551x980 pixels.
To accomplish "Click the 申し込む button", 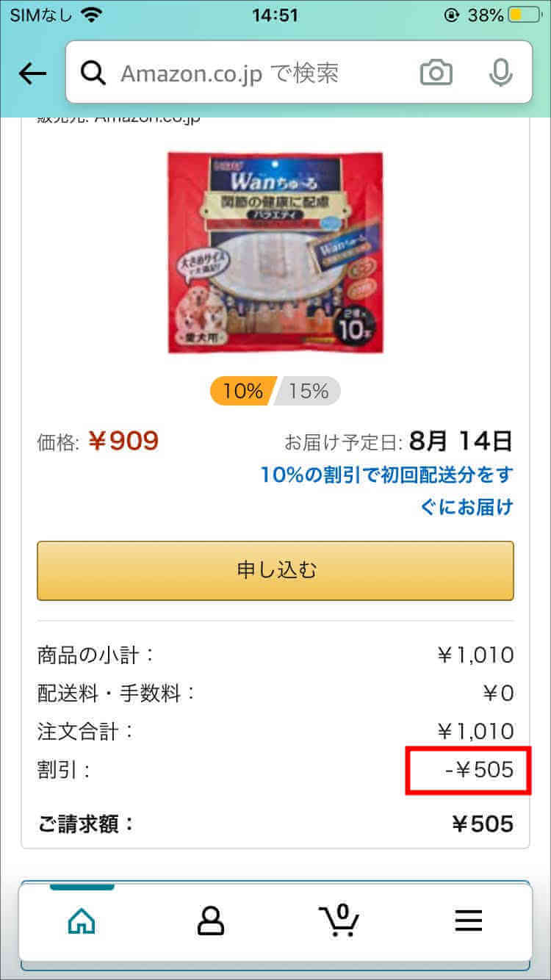I will pos(275,570).
